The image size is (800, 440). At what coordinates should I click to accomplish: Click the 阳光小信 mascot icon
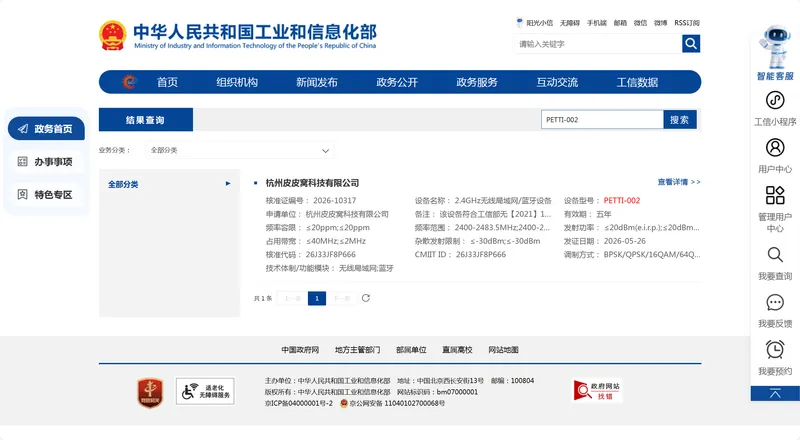coord(519,23)
